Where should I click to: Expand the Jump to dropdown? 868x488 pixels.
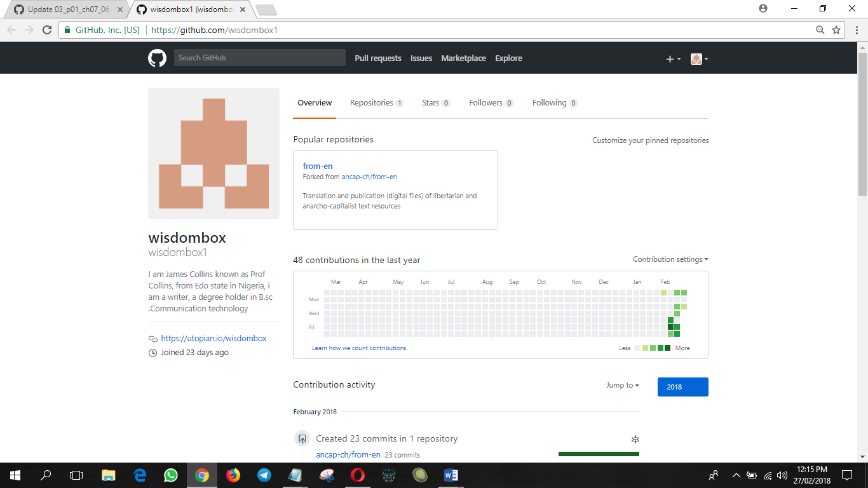622,385
